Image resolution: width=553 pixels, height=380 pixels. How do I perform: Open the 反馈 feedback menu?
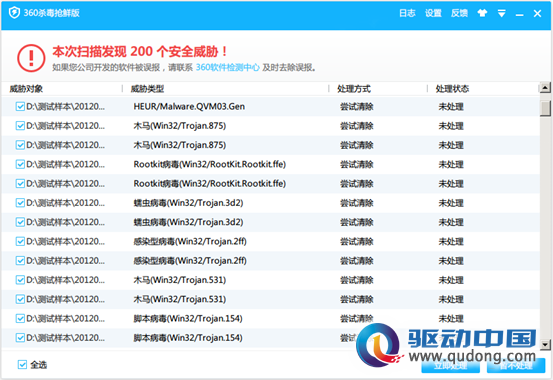click(459, 13)
